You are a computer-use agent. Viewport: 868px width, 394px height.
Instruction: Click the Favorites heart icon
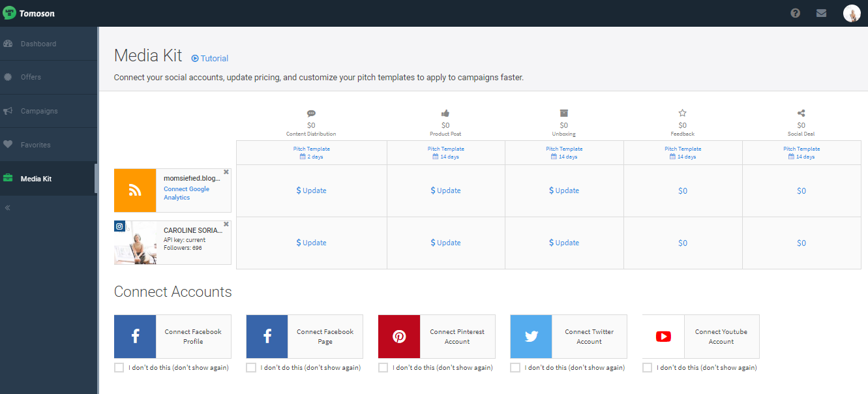pyautogui.click(x=8, y=145)
